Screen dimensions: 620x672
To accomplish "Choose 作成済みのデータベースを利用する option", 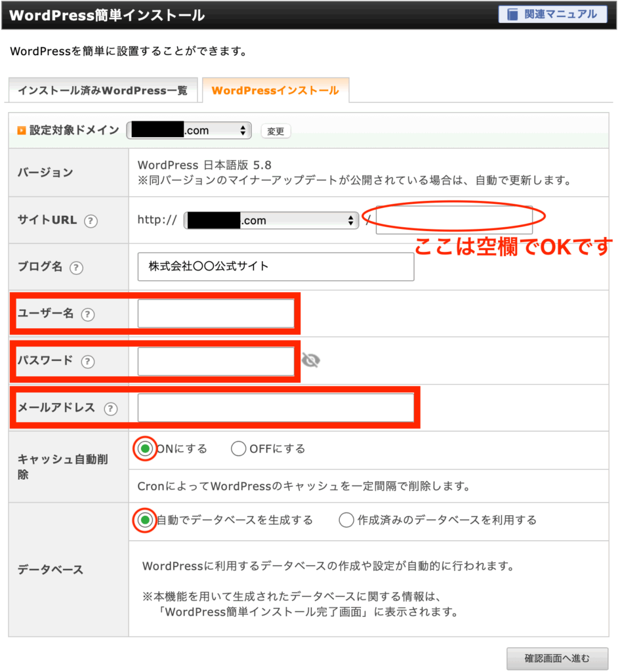I will [346, 520].
